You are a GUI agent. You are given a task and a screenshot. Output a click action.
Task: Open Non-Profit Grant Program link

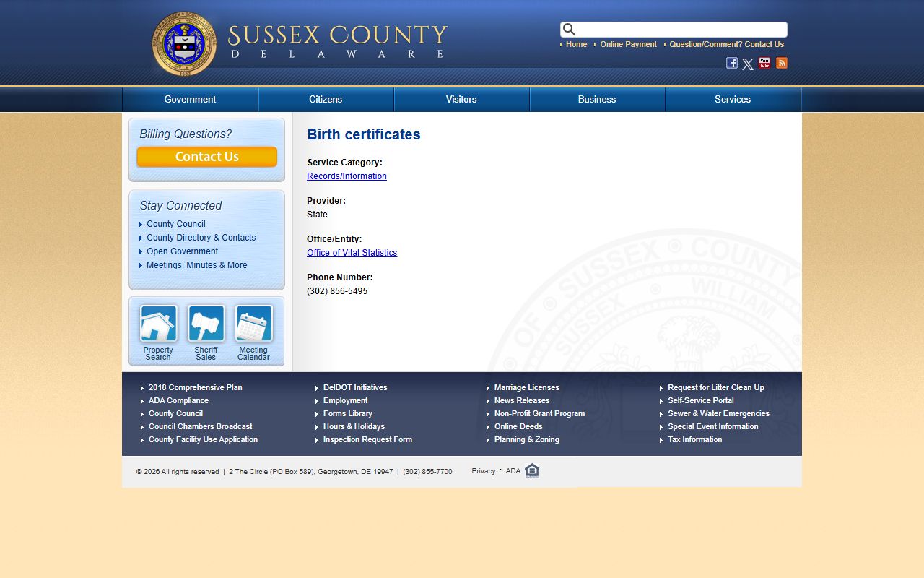click(x=539, y=414)
